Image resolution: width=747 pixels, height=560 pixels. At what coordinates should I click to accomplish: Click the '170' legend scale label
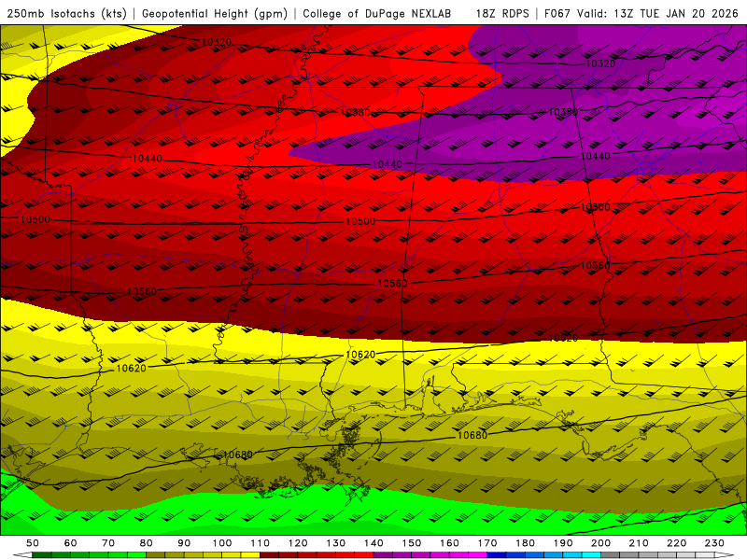487,543
